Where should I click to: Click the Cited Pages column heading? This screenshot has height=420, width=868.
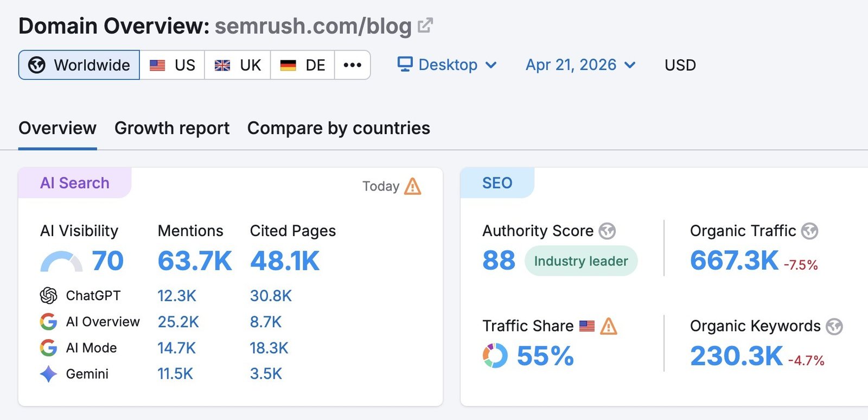coord(293,231)
